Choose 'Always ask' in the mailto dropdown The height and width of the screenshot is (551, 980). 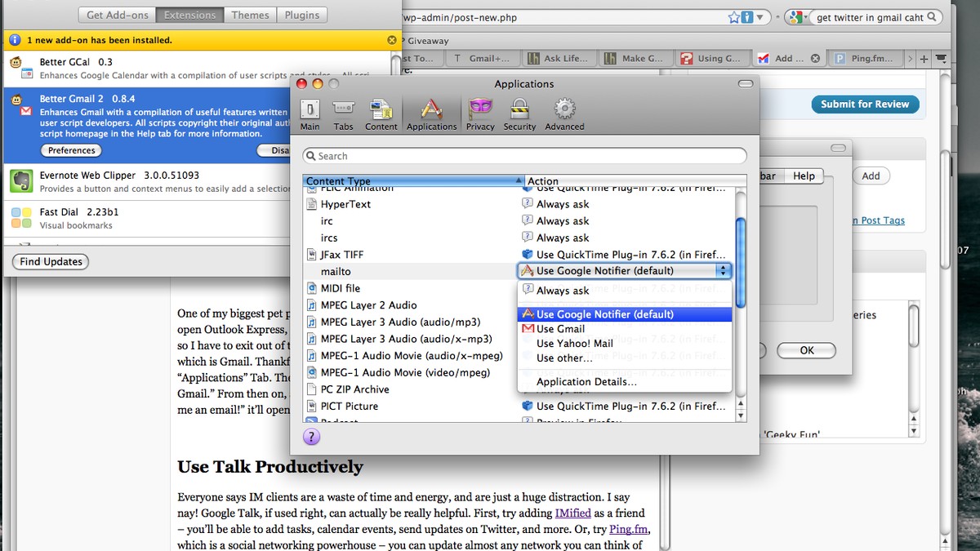tap(626, 291)
